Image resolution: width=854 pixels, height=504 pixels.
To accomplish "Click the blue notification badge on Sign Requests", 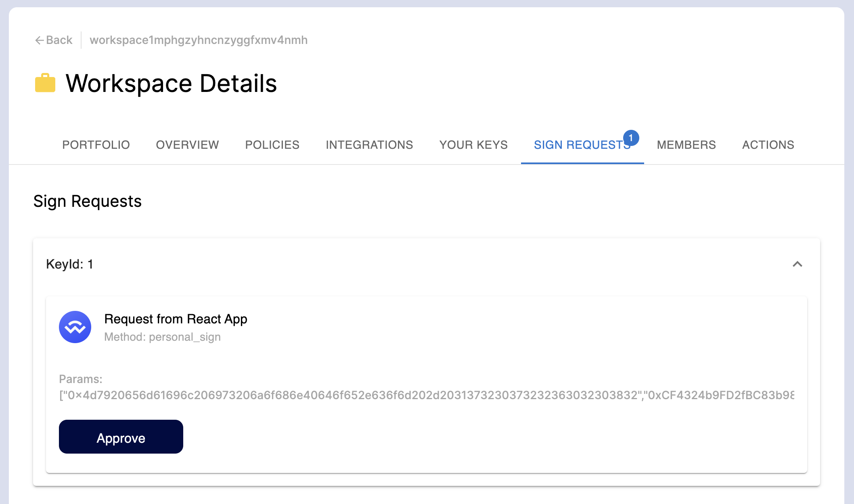I will click(631, 136).
